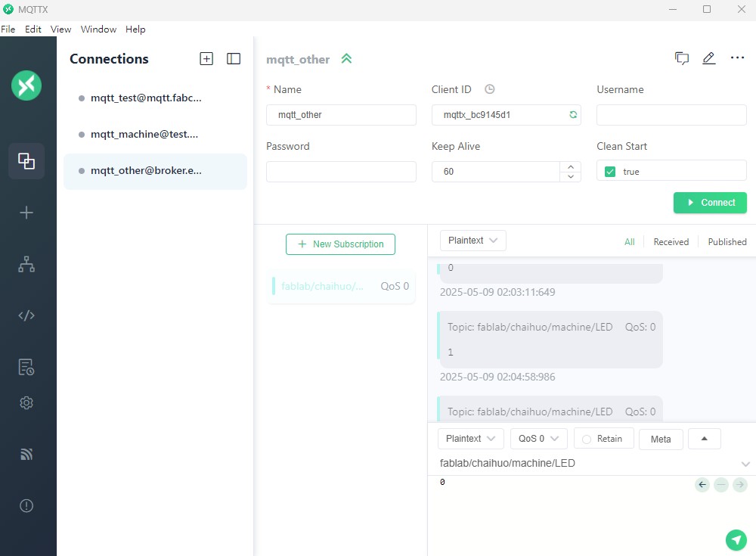
Task: Open the publish payload Plaintext dropdown
Action: click(470, 439)
